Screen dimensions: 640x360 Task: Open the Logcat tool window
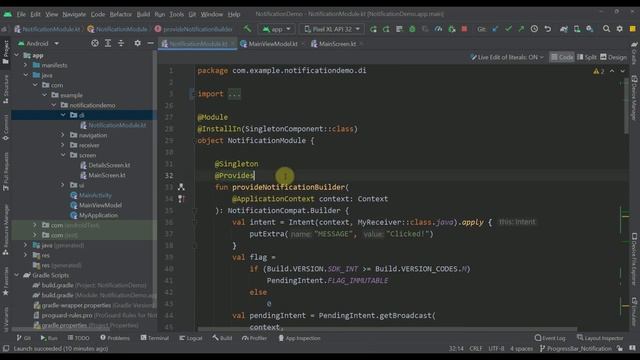pyautogui.click(x=191, y=338)
